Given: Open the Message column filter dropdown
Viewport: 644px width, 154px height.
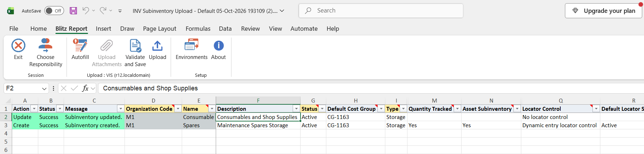Looking at the screenshot, I should point(121,109).
